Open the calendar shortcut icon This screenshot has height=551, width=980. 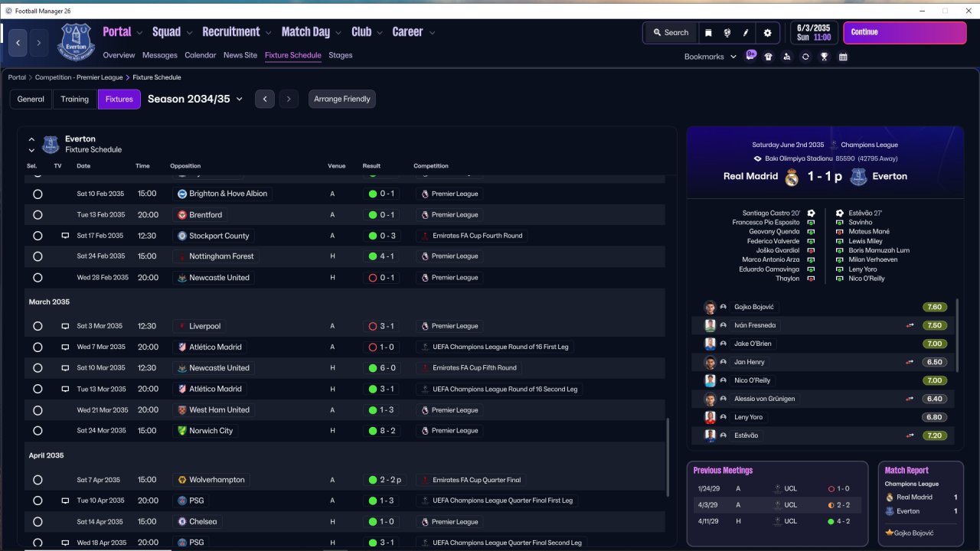(x=843, y=57)
